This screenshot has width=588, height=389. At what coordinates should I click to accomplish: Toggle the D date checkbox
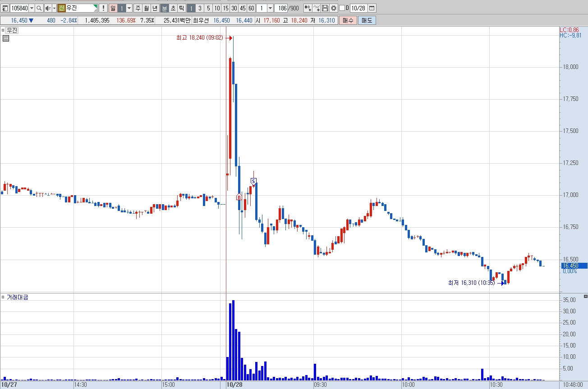[x=342, y=8]
